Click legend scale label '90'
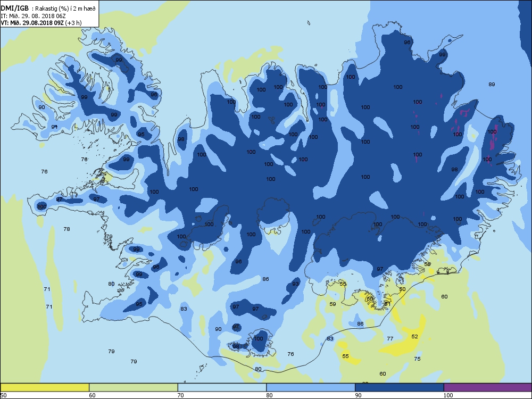Viewport: 532px width, 399px height. click(358, 395)
